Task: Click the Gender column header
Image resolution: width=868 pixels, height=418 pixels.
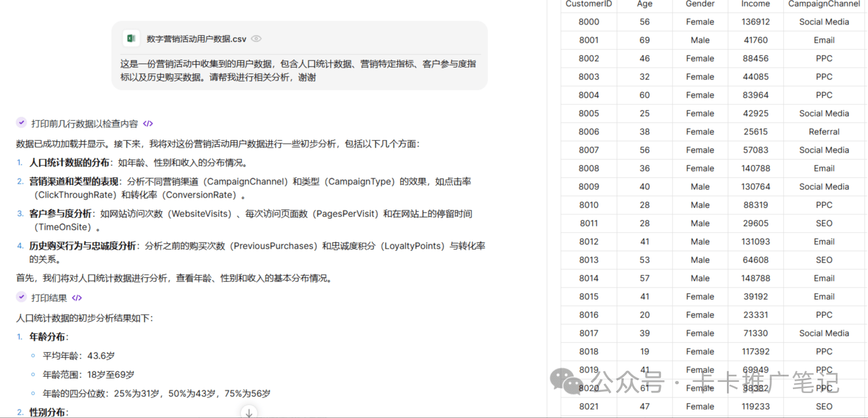Action: 700,4
